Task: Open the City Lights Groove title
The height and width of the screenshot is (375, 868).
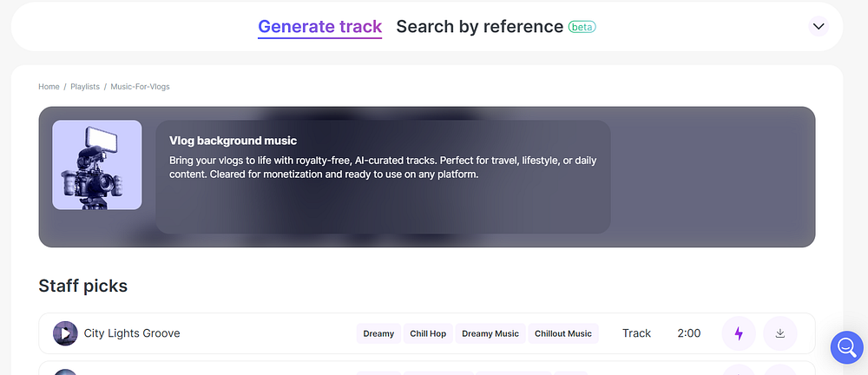Action: pos(132,333)
